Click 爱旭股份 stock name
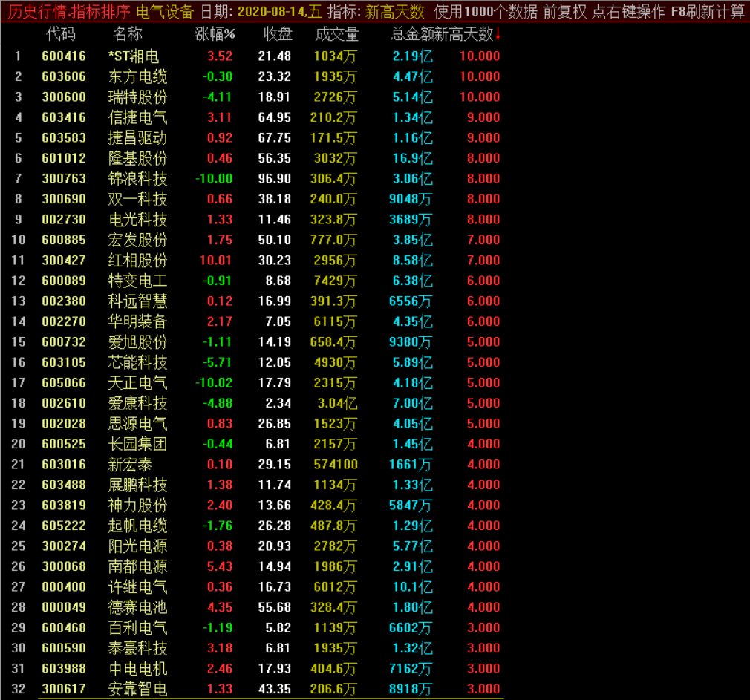The height and width of the screenshot is (700, 750). (138, 342)
